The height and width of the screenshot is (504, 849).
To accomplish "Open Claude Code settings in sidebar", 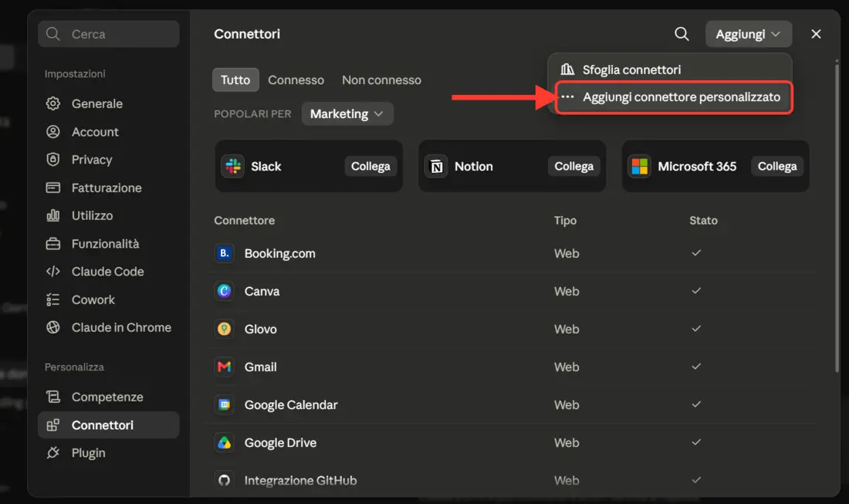I will 108,271.
